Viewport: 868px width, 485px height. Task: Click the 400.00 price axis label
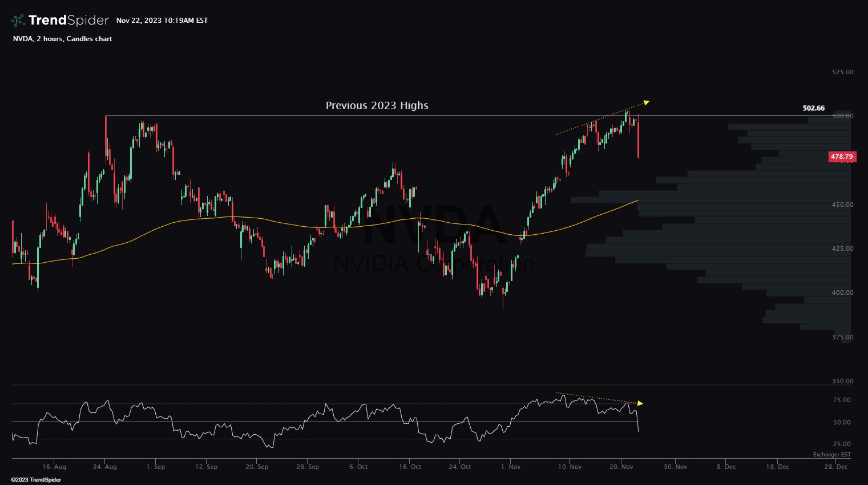coord(843,292)
